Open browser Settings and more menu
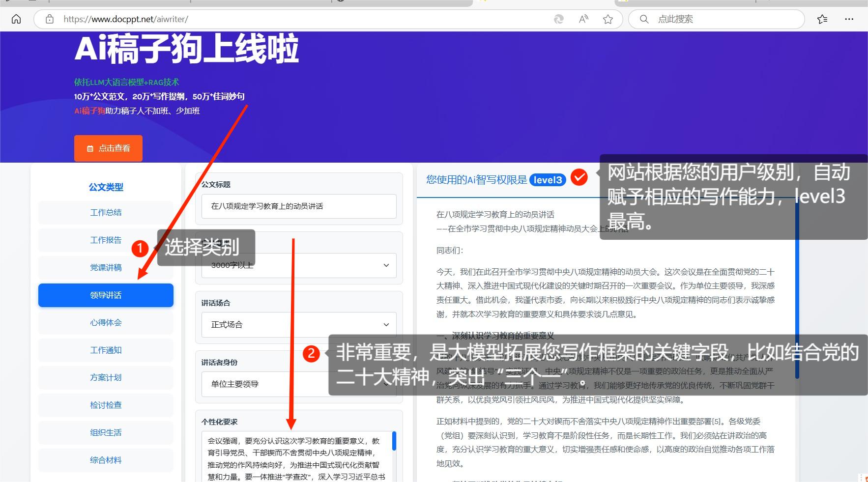 click(849, 19)
